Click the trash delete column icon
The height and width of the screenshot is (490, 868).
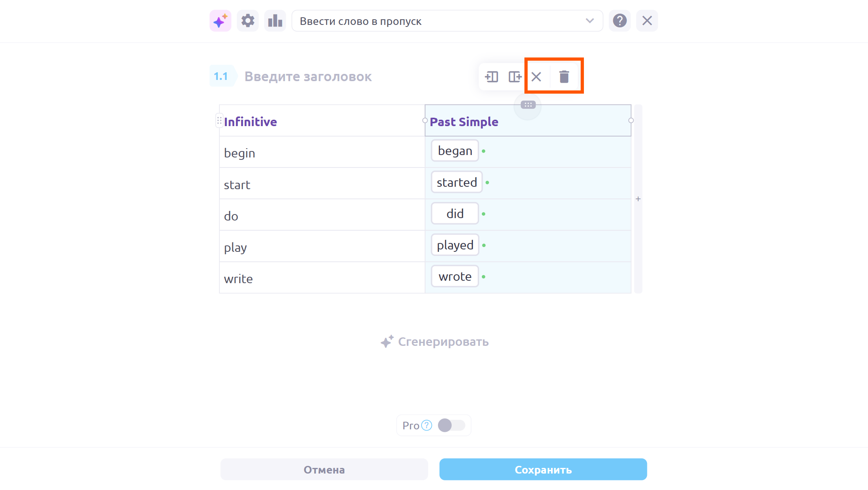tap(564, 77)
